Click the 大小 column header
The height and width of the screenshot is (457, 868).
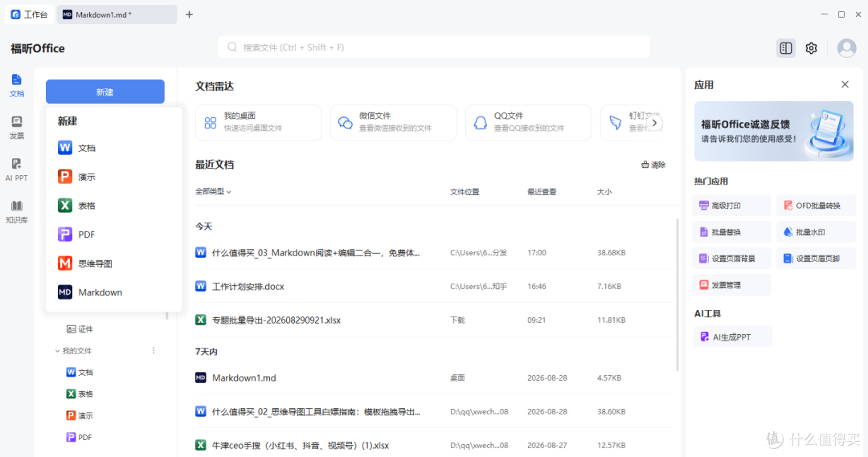click(604, 192)
